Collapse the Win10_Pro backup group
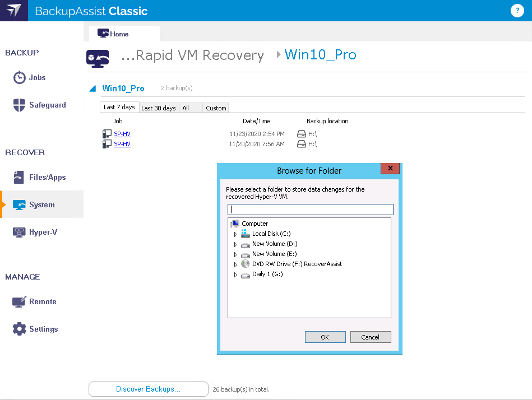 92,89
